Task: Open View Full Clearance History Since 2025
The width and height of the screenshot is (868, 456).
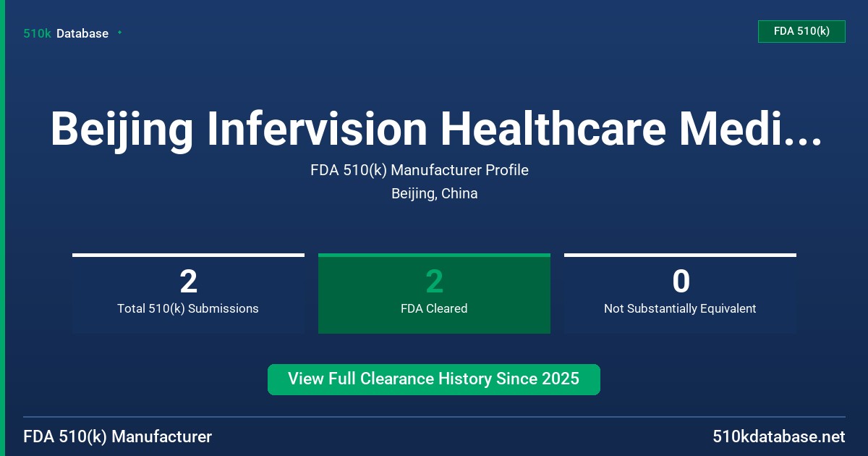Action: [434, 379]
